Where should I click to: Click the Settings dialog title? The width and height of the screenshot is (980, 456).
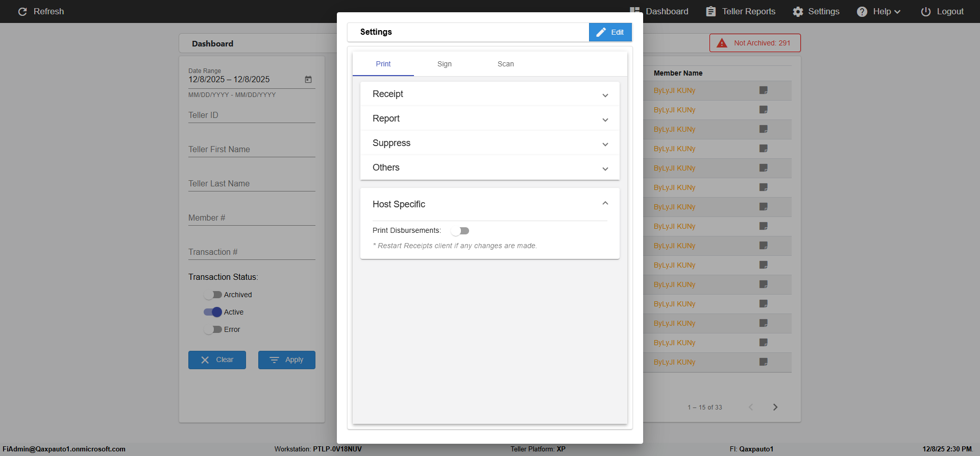pyautogui.click(x=376, y=32)
